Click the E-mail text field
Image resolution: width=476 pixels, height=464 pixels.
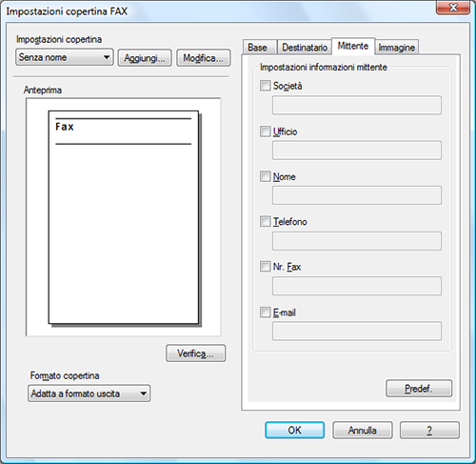[357, 331]
